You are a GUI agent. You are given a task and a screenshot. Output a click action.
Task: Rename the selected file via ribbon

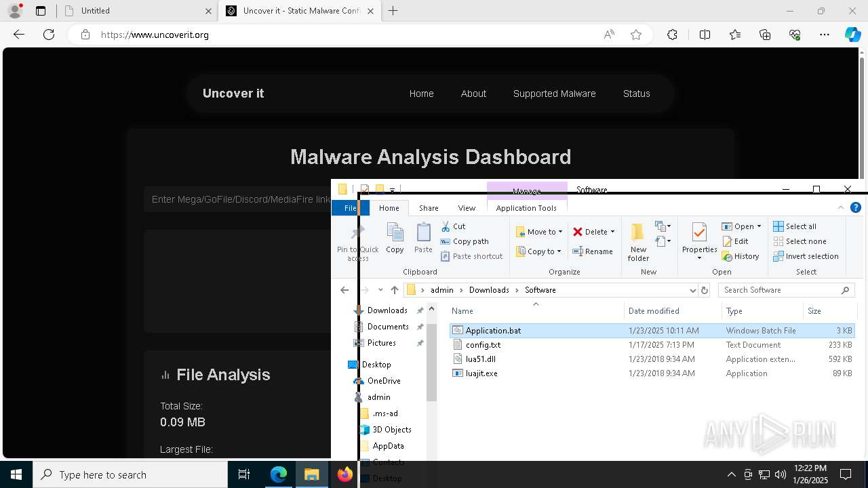click(593, 251)
